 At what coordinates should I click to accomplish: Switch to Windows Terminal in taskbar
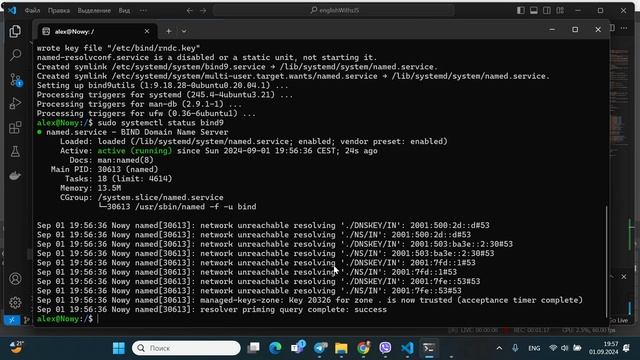pyautogui.click(x=429, y=348)
